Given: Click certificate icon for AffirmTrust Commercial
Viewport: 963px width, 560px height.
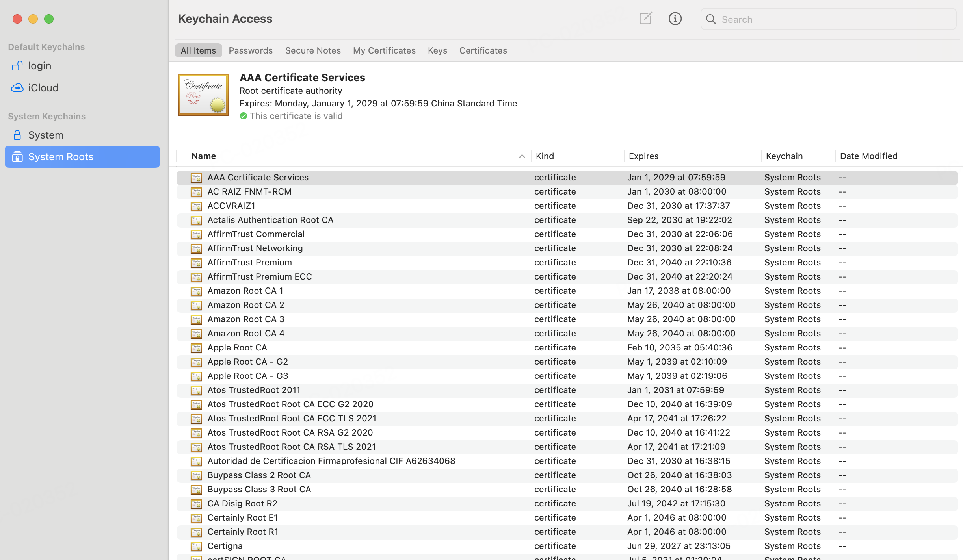Looking at the screenshot, I should [x=196, y=234].
